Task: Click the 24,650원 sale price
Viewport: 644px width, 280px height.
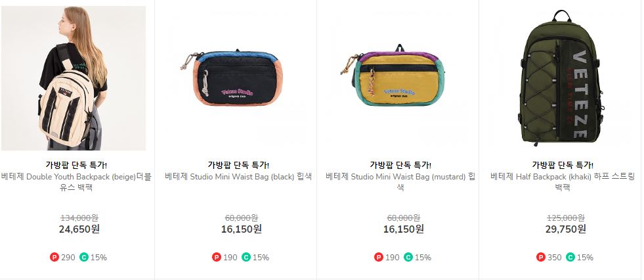Action: pyautogui.click(x=79, y=229)
